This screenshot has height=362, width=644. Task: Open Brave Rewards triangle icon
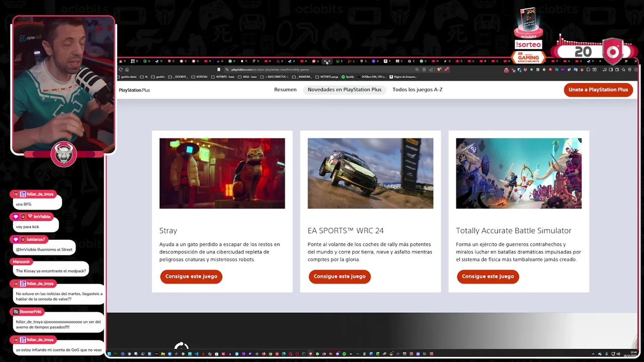(447, 69)
